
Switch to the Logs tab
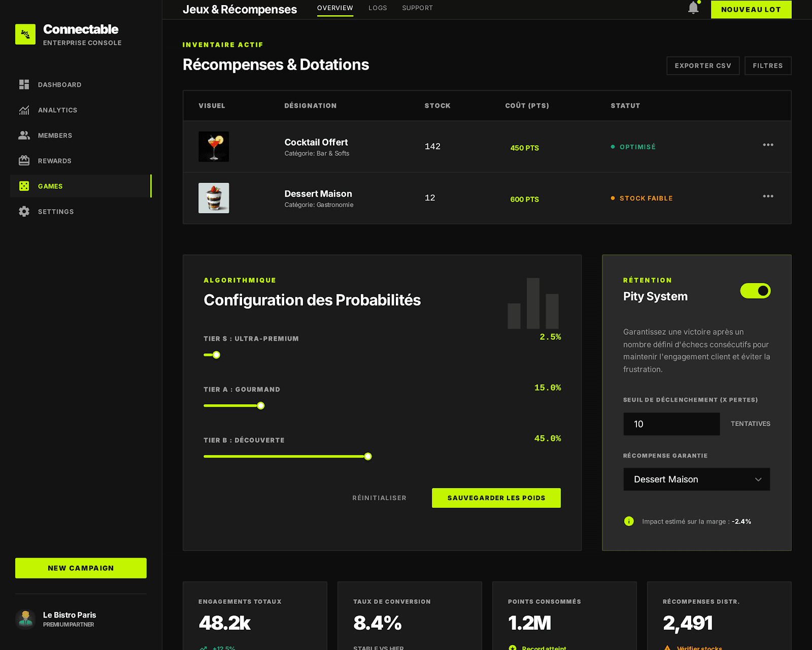(377, 8)
